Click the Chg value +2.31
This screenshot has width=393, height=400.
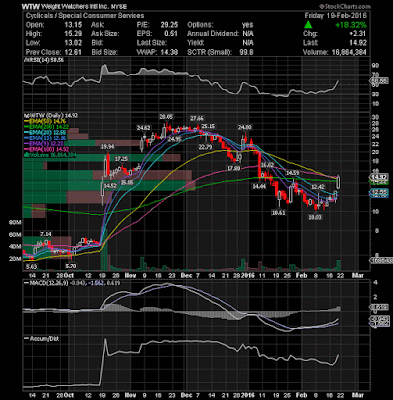click(358, 34)
